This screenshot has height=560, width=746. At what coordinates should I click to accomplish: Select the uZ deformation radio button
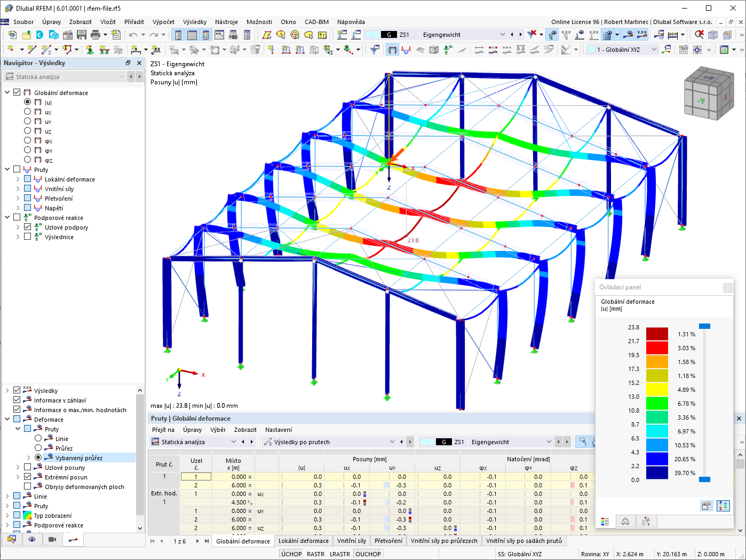28,131
